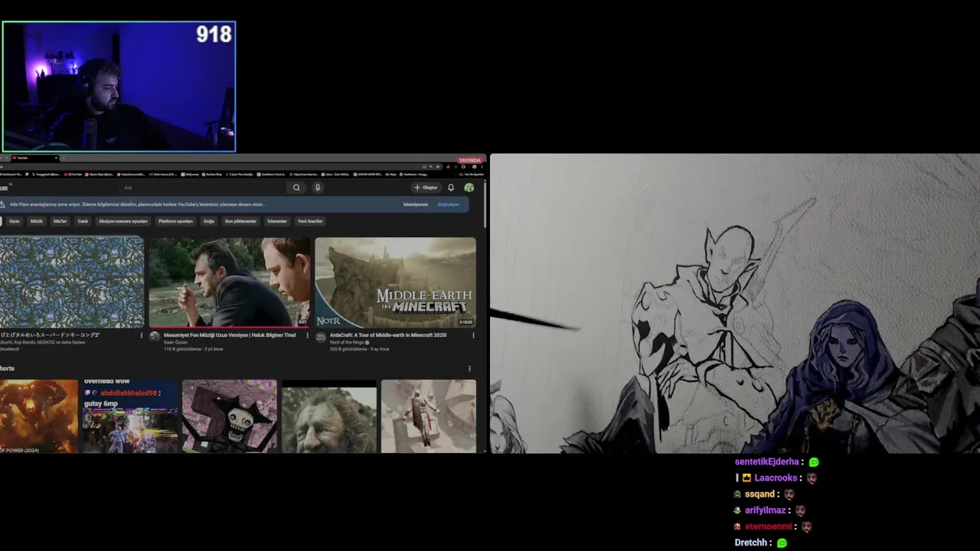The height and width of the screenshot is (551, 980).
Task: Open the skull-faced Minecraft short thumbnail
Action: tap(230, 416)
